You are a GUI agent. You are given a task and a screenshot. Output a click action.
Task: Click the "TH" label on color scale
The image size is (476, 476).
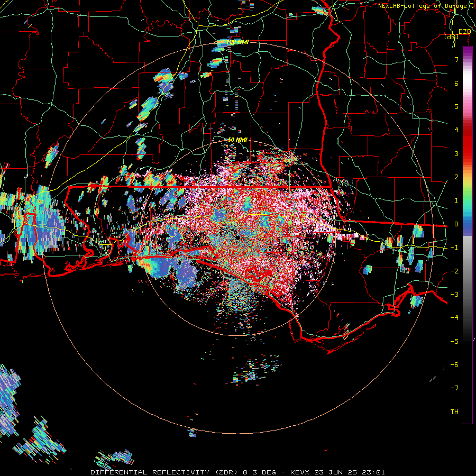[454, 412]
